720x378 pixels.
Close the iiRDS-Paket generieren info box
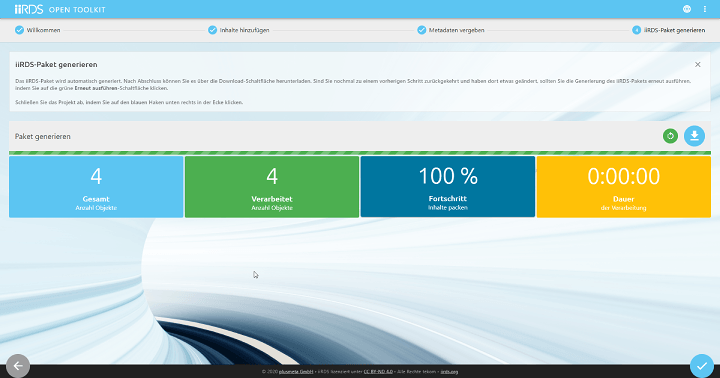(698, 64)
